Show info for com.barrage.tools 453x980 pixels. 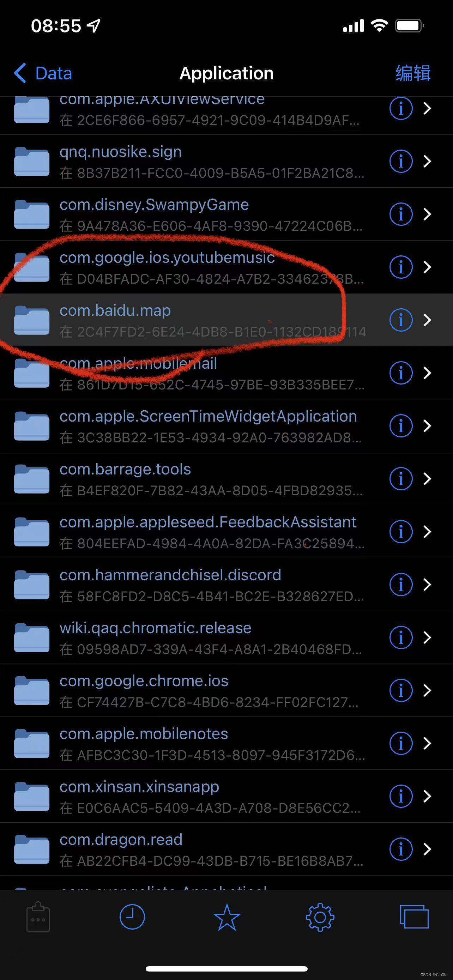401,479
